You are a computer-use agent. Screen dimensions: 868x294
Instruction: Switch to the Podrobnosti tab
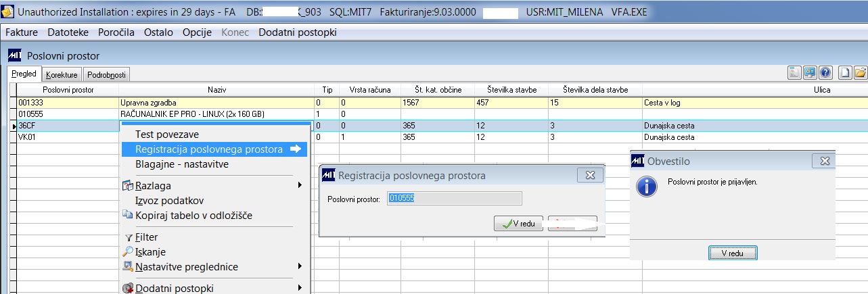coord(107,75)
